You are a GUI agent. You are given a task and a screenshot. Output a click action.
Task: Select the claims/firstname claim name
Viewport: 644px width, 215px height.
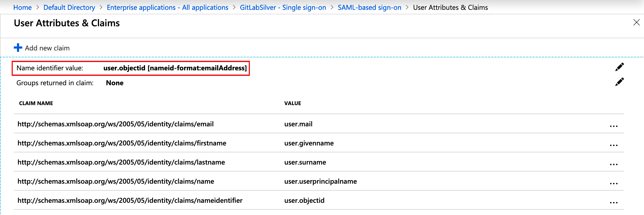coord(122,143)
